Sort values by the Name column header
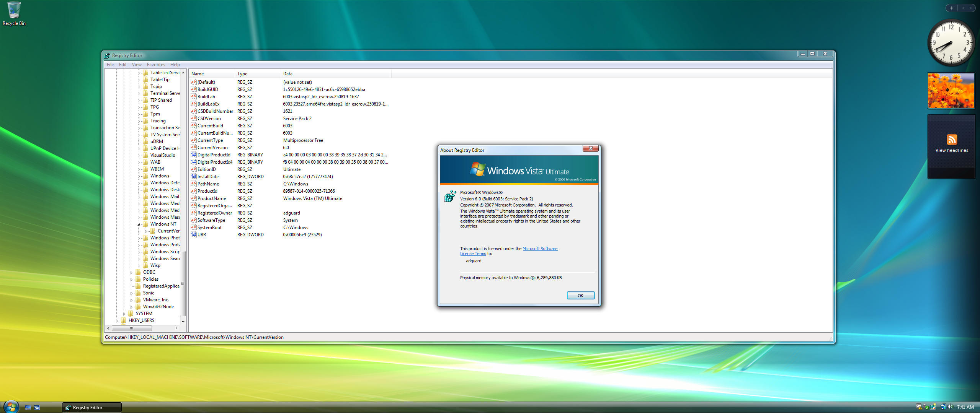The height and width of the screenshot is (413, 980). click(x=212, y=74)
